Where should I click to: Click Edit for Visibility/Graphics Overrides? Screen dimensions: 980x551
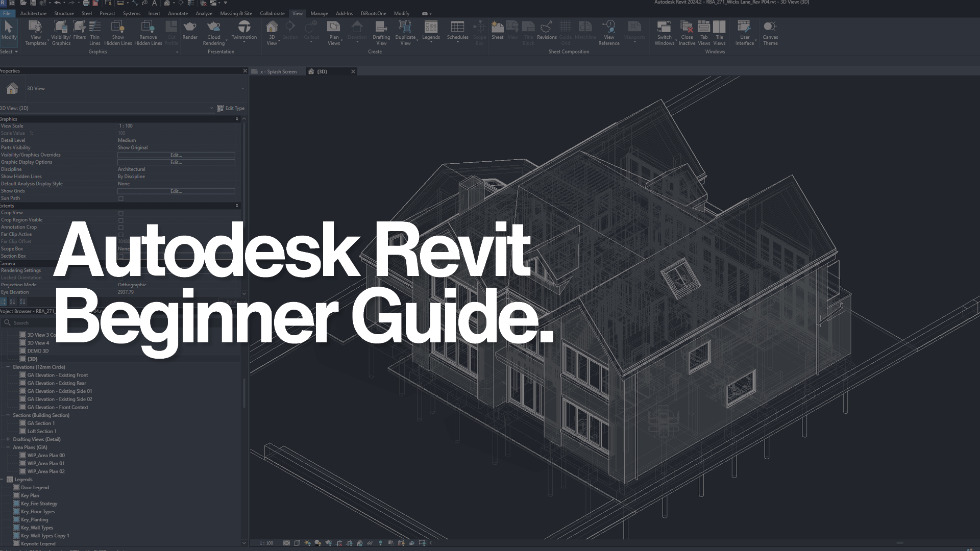[176, 155]
